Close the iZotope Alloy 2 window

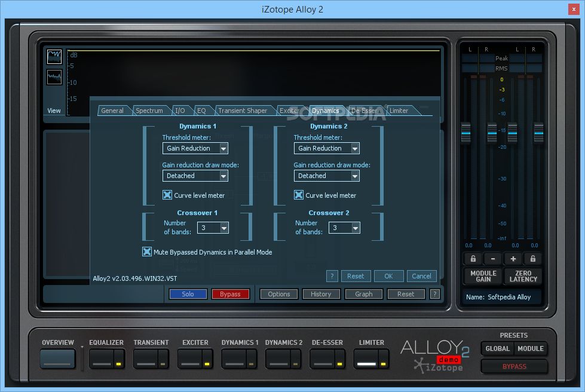574,9
